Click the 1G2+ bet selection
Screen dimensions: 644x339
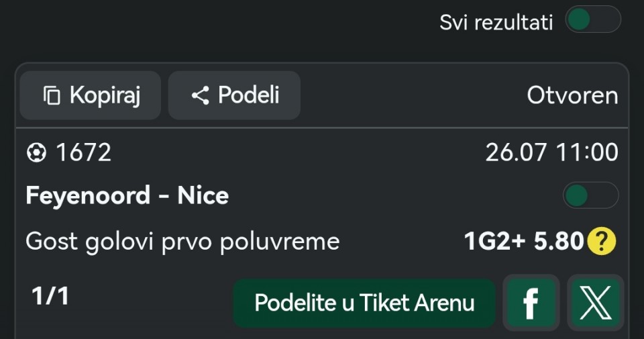pos(494,241)
